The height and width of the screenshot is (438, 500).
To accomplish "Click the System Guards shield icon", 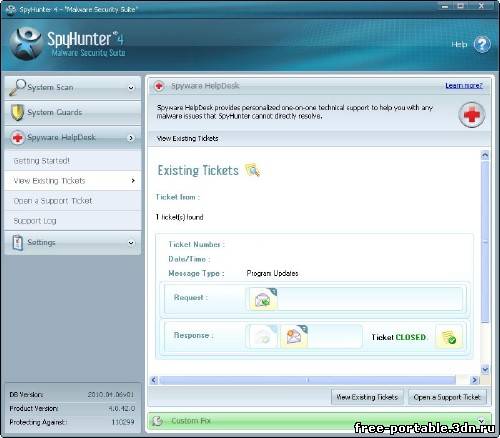I will pos(17,112).
